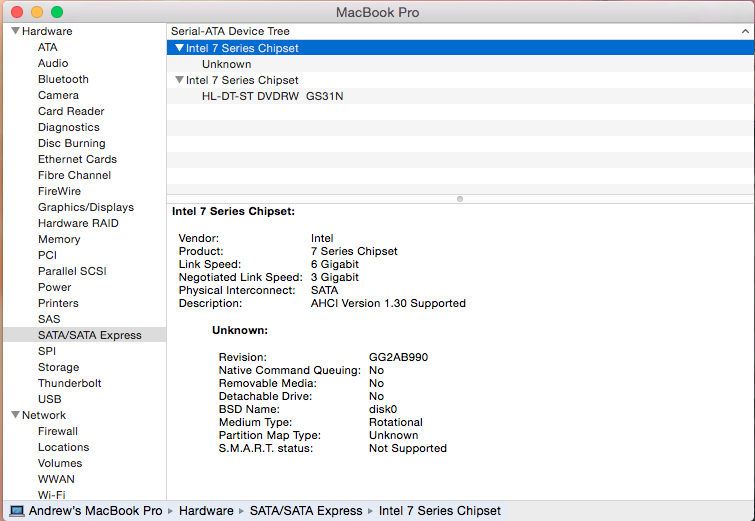755x521 pixels.
Task: Select Audio in the sidebar
Action: pos(53,63)
